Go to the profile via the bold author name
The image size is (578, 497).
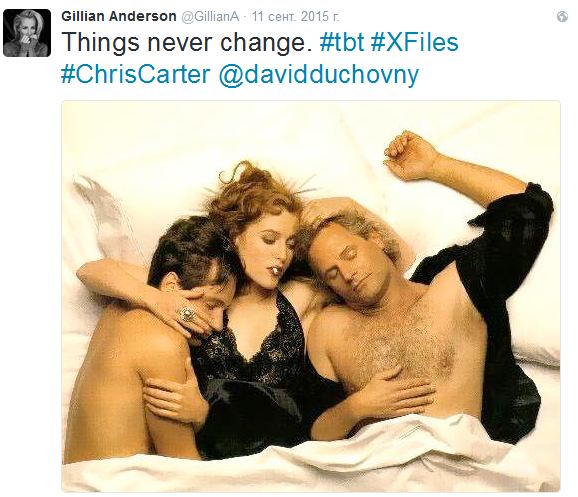tap(119, 16)
